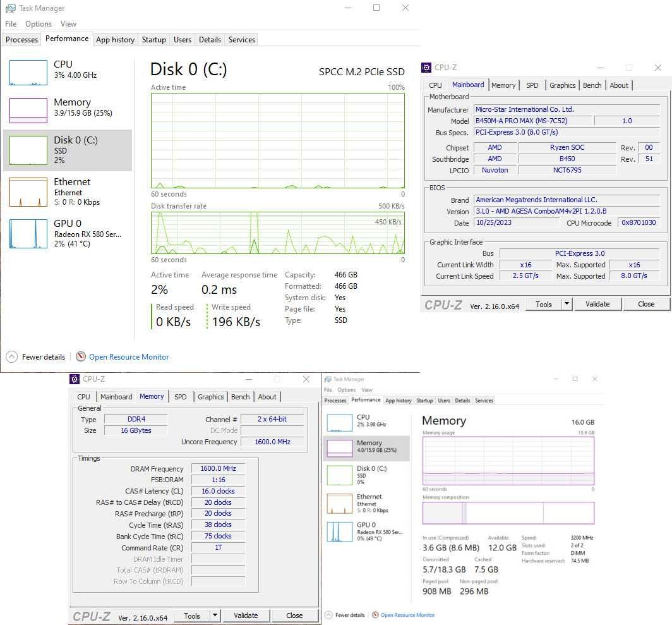The height and width of the screenshot is (625, 672).
Task: Switch to Memory tab in CPU-Z Mainboard window
Action: coord(503,85)
